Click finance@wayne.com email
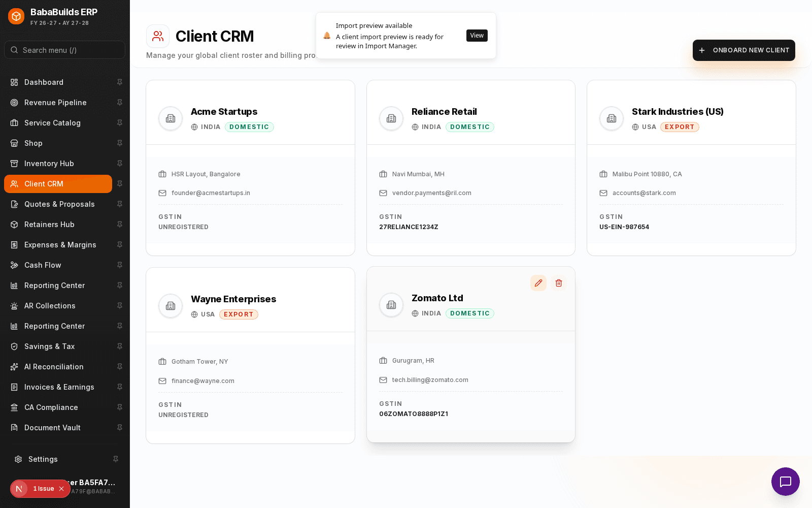This screenshot has width=812, height=508. tap(203, 381)
